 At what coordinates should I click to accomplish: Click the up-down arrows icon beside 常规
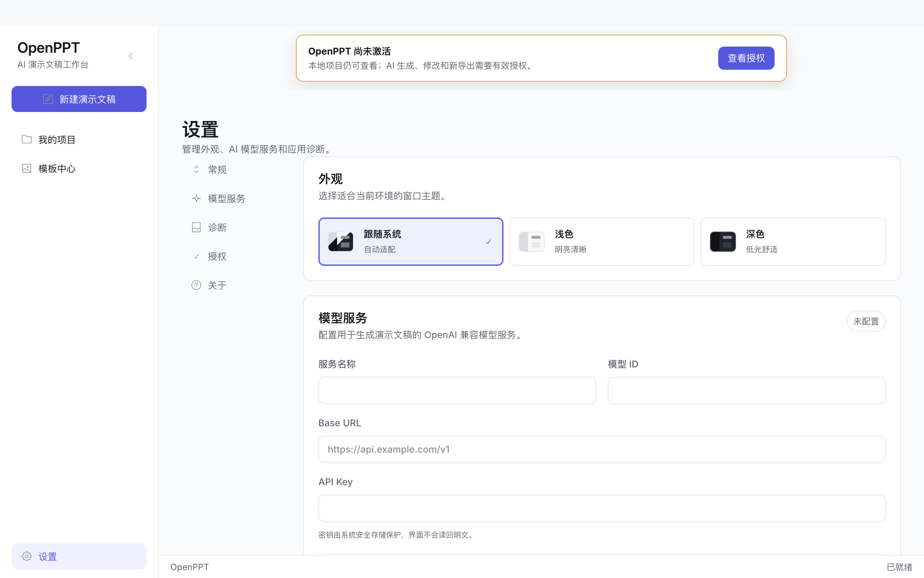pyautogui.click(x=196, y=169)
